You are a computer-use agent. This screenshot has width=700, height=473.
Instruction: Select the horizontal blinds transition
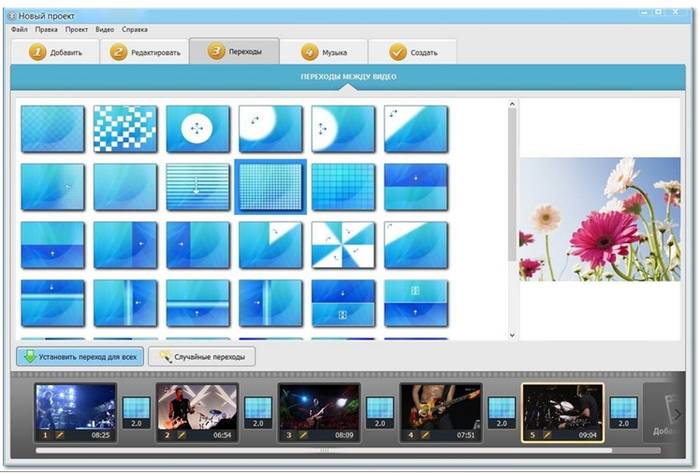pyautogui.click(x=198, y=187)
